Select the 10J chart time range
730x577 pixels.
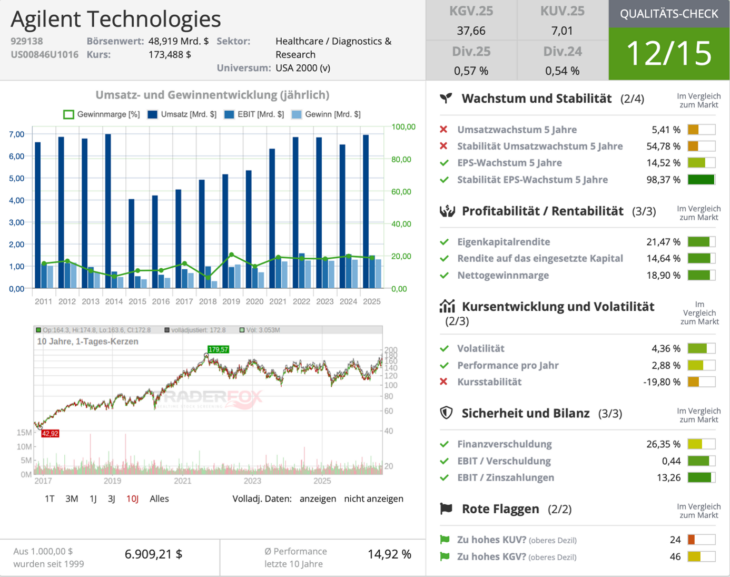[133, 499]
